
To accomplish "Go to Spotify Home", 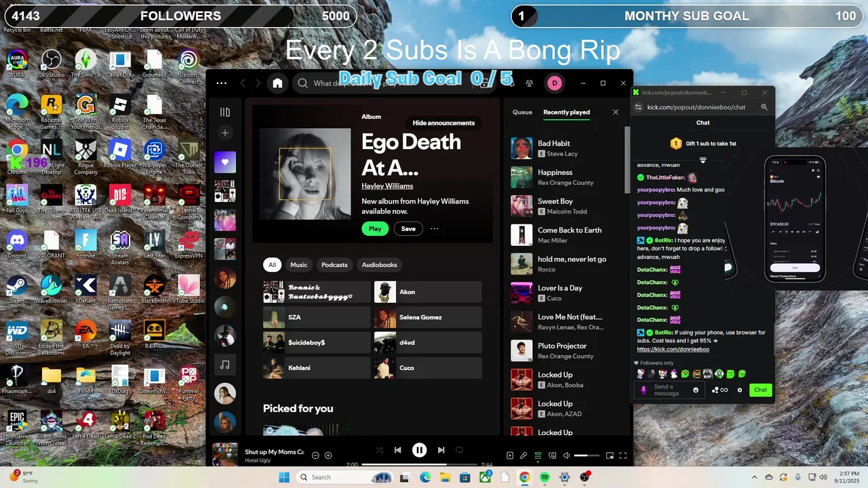I will point(277,83).
